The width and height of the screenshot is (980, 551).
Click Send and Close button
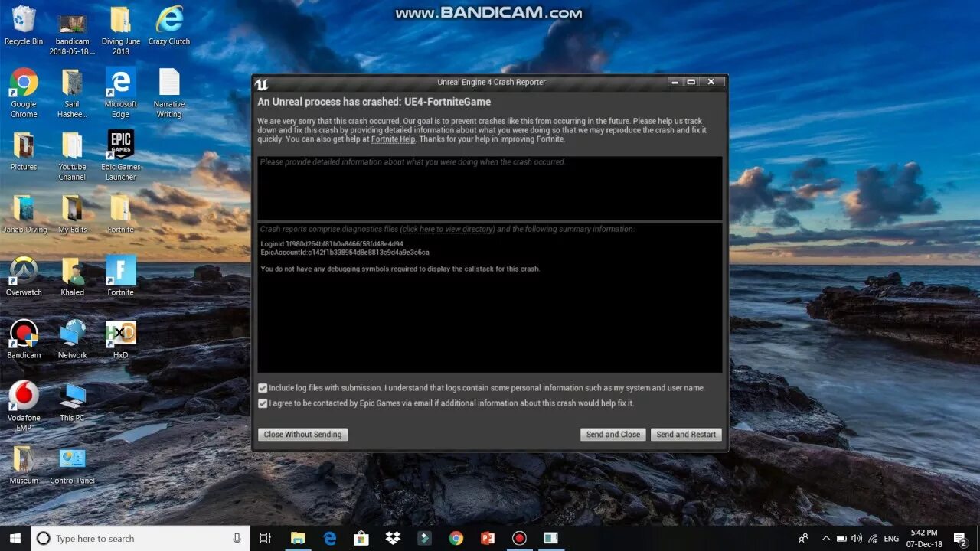[x=612, y=434]
